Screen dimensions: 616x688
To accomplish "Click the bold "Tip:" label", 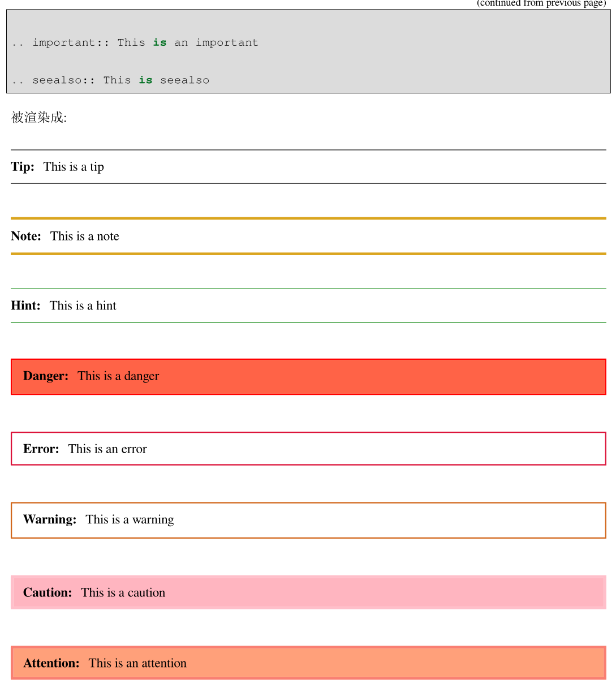I will point(23,167).
